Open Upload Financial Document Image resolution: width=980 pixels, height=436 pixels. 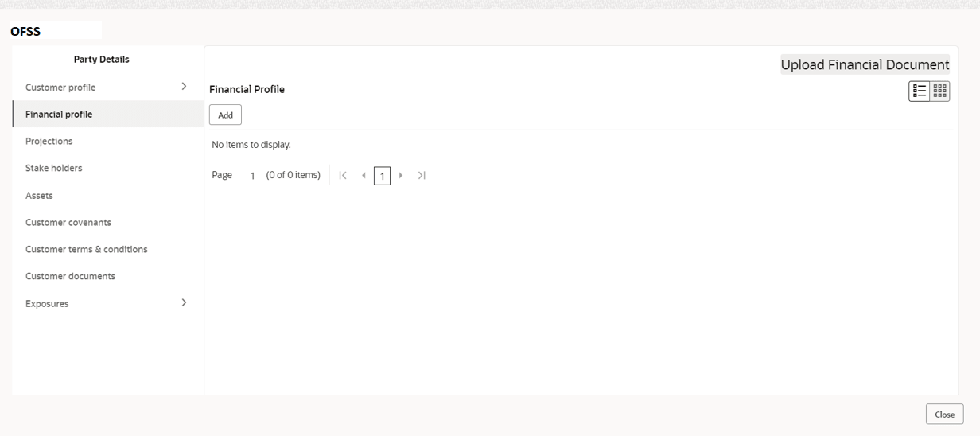[x=865, y=65]
